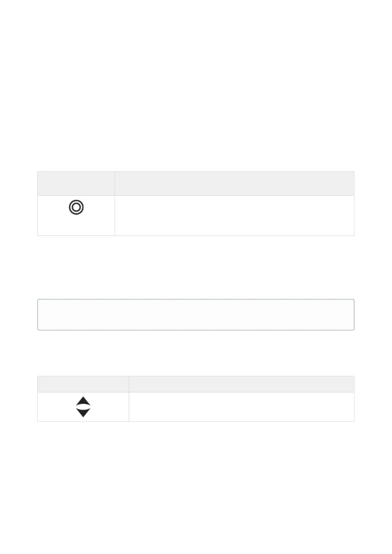Click the table cell containing the arrows icon
The image size is (392, 554).
tap(83, 407)
